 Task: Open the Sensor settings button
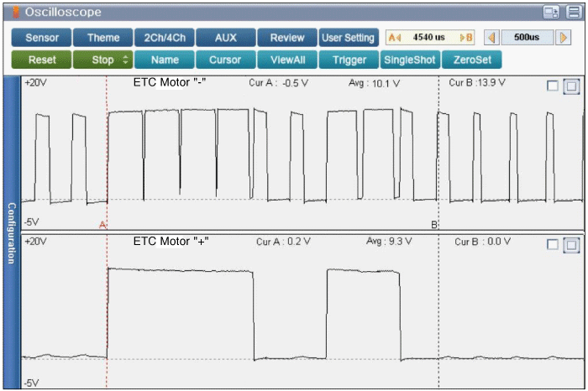pos(41,38)
